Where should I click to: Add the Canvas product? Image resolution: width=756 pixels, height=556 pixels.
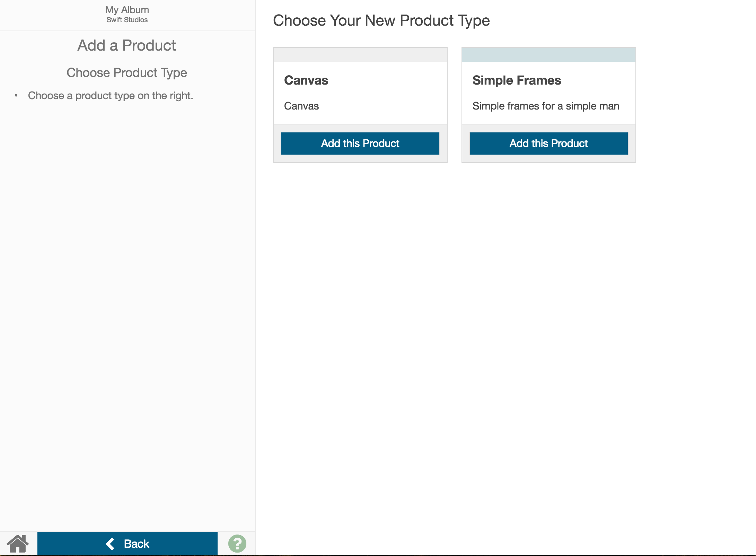[x=360, y=143]
